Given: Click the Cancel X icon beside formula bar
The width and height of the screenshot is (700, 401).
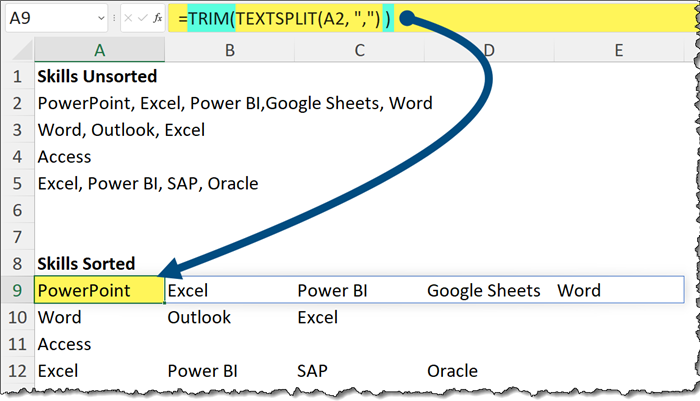Looking at the screenshot, I should 129,18.
